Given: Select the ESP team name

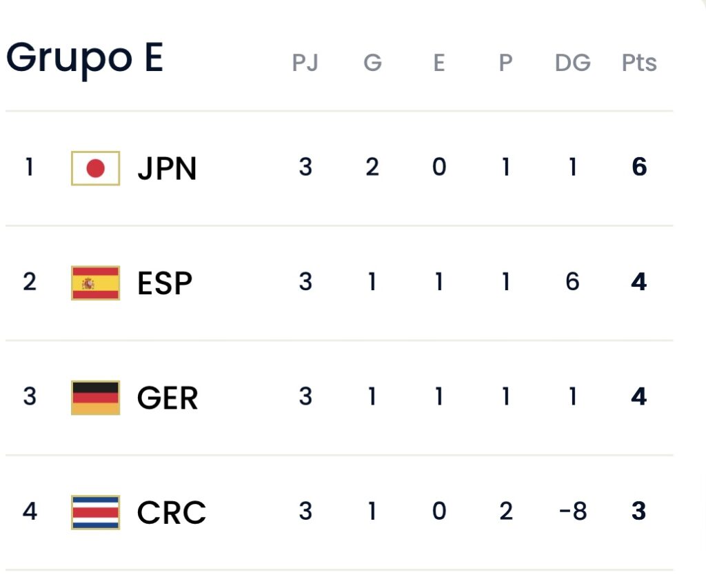Looking at the screenshot, I should pos(165,283).
